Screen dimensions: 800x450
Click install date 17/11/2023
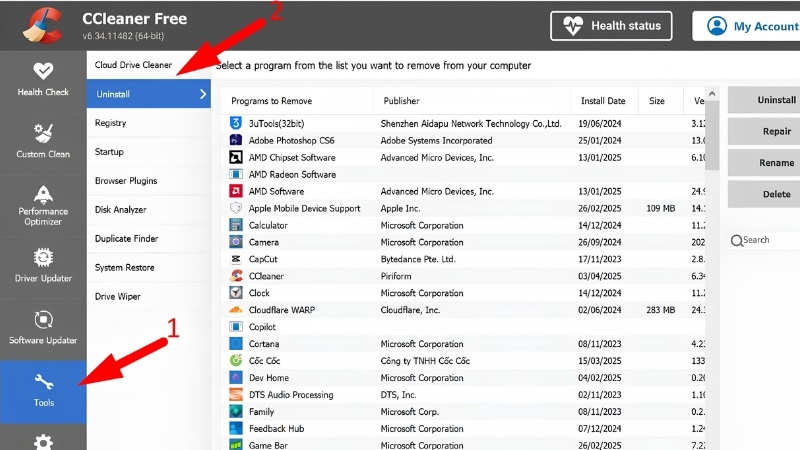pos(599,259)
